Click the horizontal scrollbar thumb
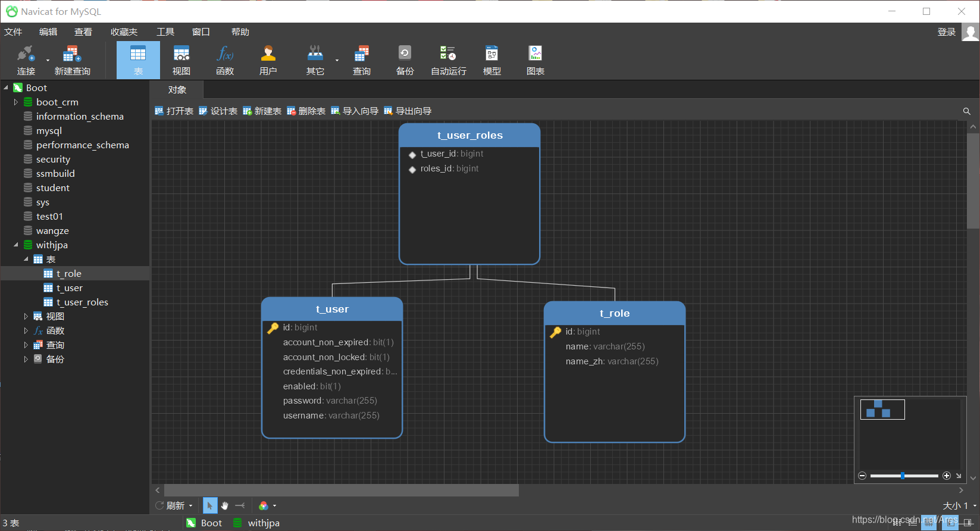Screen dimensions: 980x531 [342, 490]
